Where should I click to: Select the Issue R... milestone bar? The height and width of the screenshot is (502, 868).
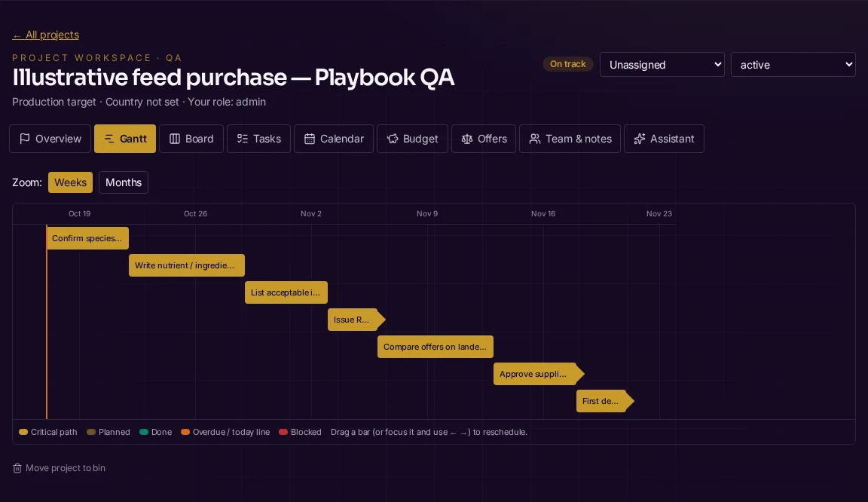click(x=356, y=320)
